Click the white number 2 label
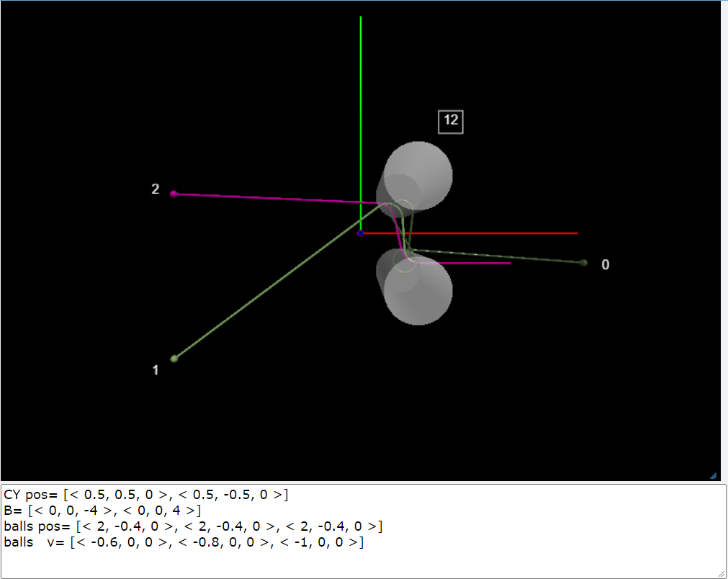Image resolution: width=728 pixels, height=579 pixels. coord(155,189)
